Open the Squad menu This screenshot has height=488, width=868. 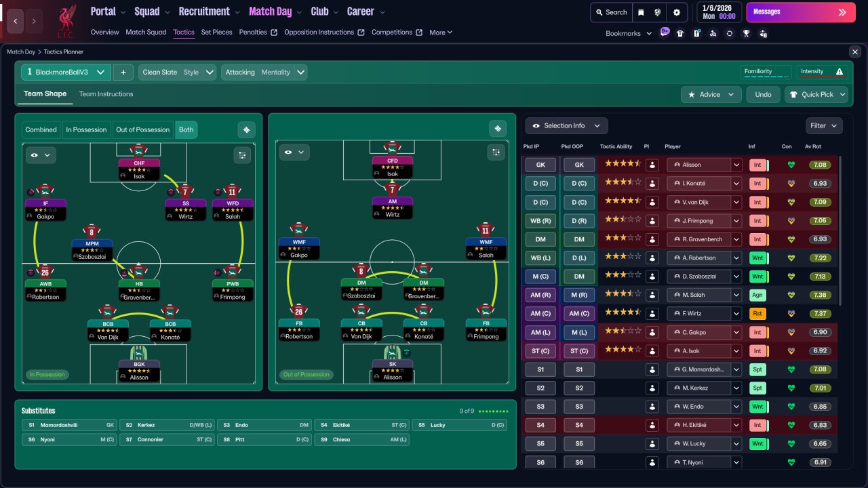(x=152, y=12)
